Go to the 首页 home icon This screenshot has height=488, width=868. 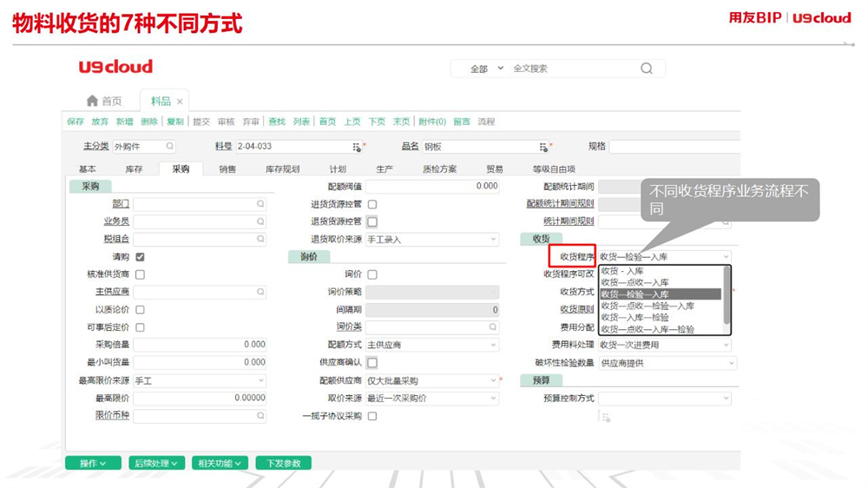click(x=93, y=101)
